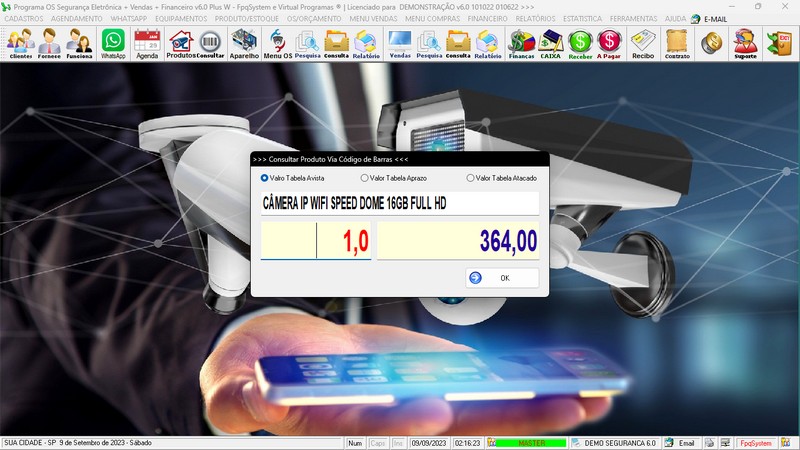
Task: Open the AGENDAMENTO menu
Action: click(x=77, y=18)
